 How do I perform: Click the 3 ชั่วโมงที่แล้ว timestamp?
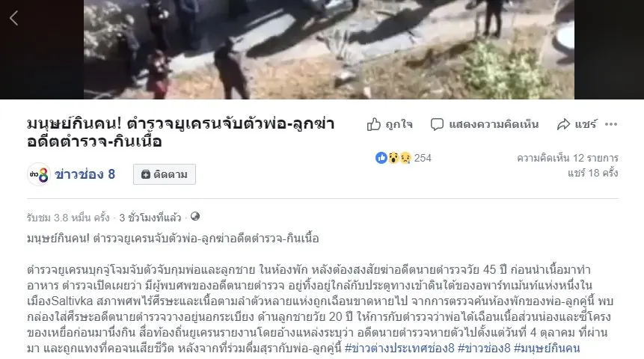(x=150, y=218)
